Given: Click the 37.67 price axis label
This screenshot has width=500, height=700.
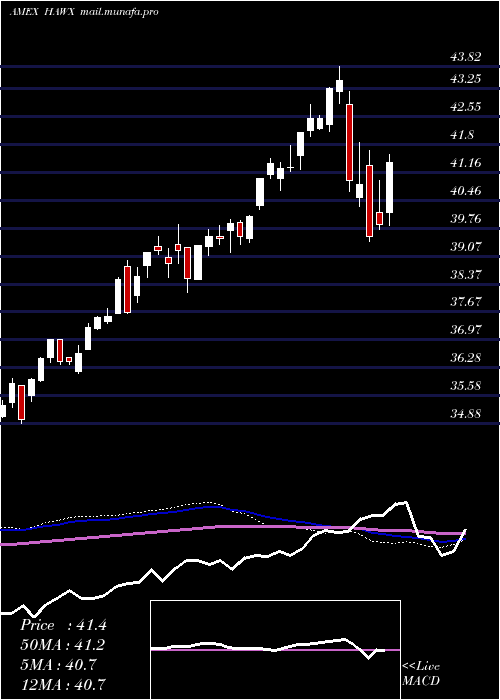Looking at the screenshot, I should point(466,302).
